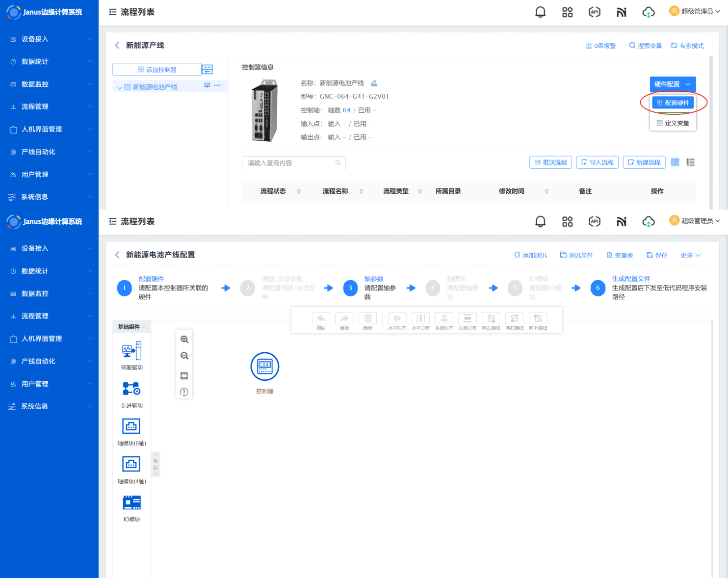Click the 新建流程 button
The image size is (728, 578).
(x=644, y=162)
